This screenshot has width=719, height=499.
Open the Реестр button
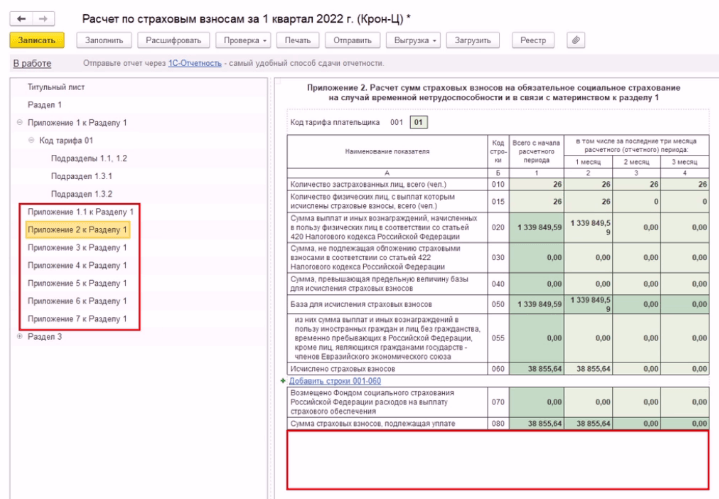(x=533, y=41)
